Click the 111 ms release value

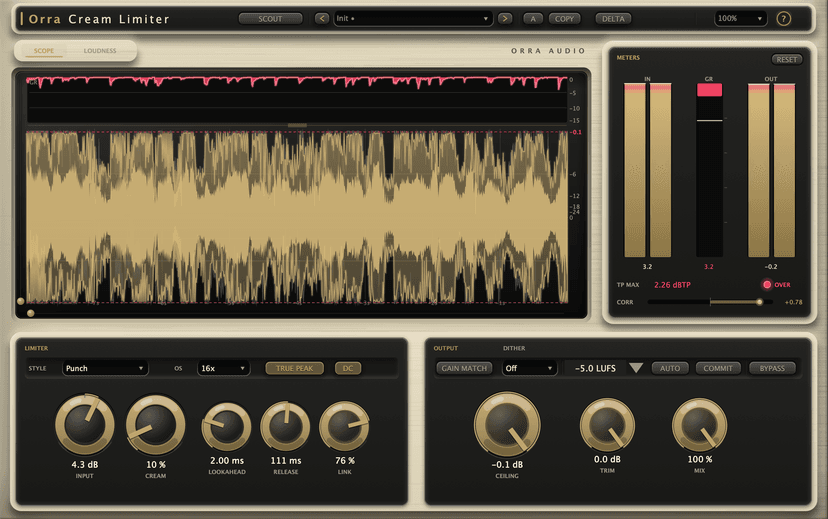[x=286, y=460]
